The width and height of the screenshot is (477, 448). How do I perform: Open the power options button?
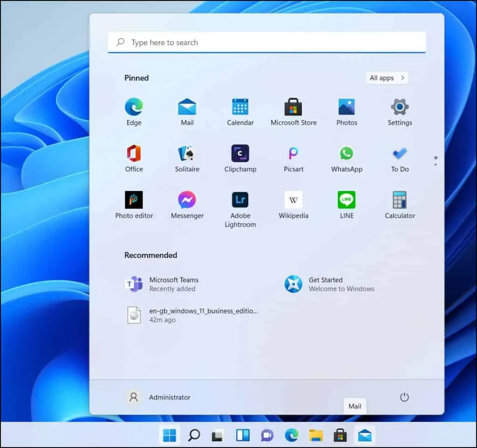[404, 397]
